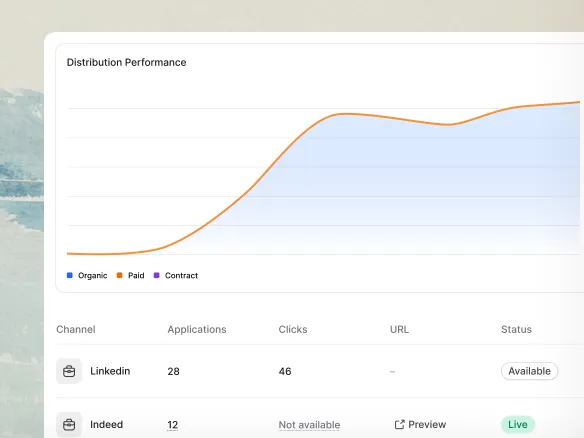Select the Clicks column header
This screenshot has height=438, width=584.
click(293, 329)
